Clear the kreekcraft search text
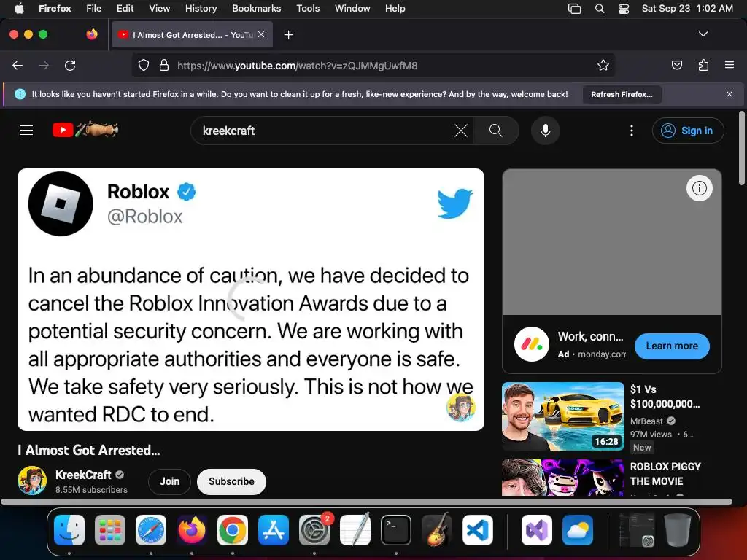This screenshot has height=560, width=747. click(461, 131)
